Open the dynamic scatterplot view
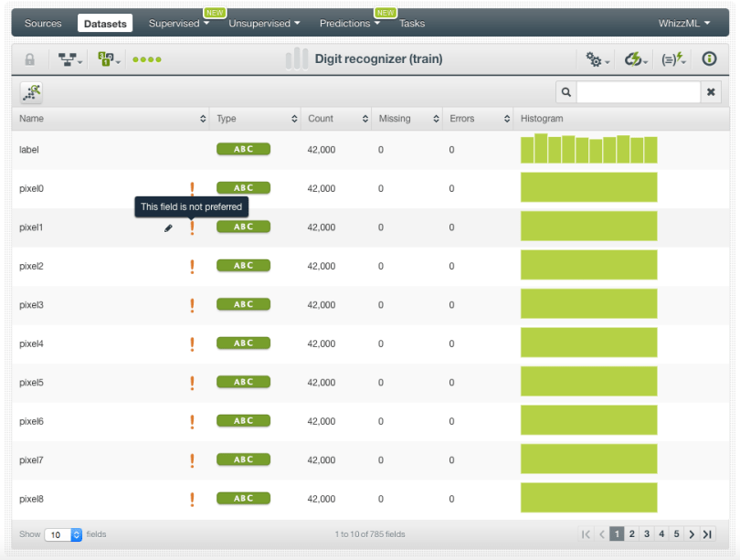 32,92
